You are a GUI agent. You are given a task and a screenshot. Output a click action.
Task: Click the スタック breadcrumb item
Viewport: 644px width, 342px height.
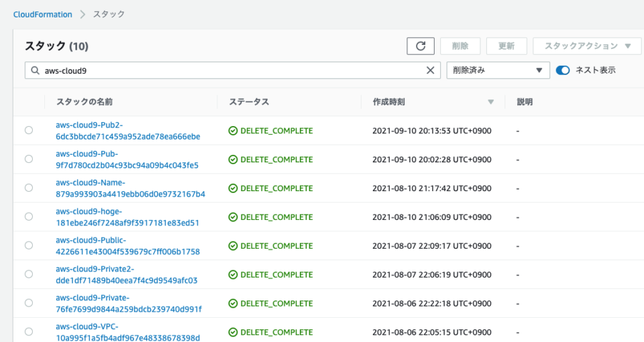[109, 14]
